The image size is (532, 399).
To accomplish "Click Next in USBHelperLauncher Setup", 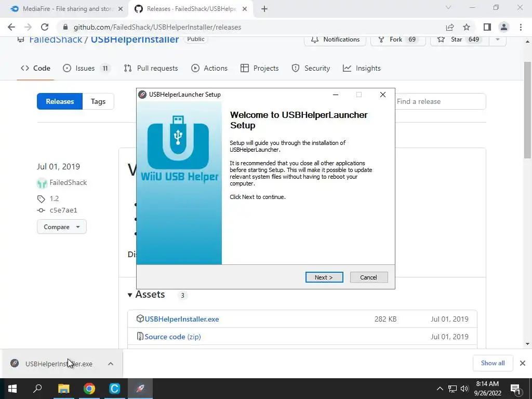I will point(324,277).
